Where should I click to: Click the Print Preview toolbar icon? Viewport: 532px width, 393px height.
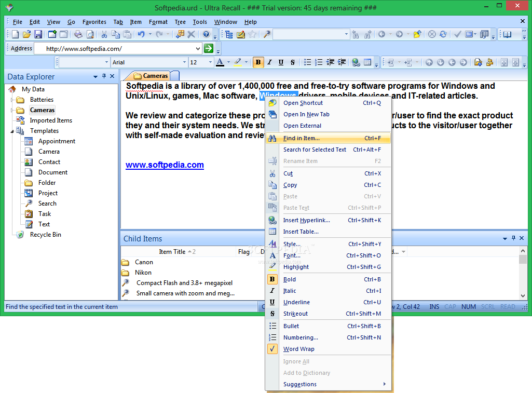90,34
